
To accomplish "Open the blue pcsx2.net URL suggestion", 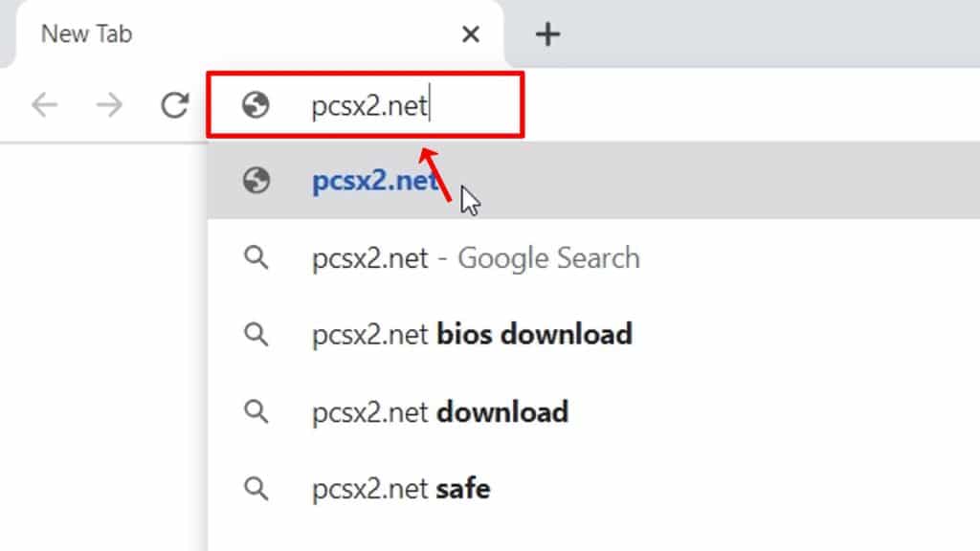I will (x=375, y=181).
